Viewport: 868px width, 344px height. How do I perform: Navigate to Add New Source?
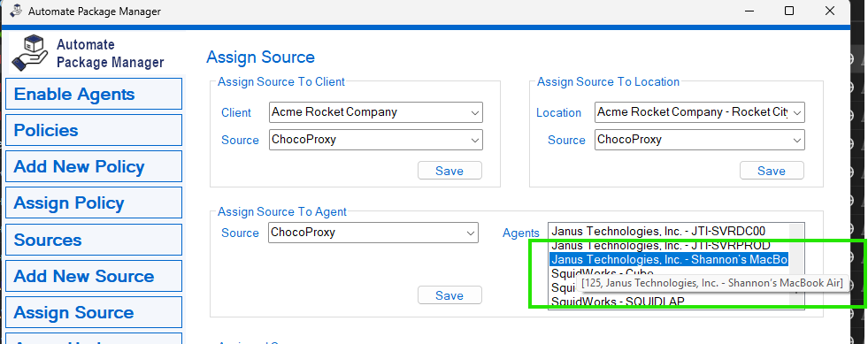click(x=94, y=276)
